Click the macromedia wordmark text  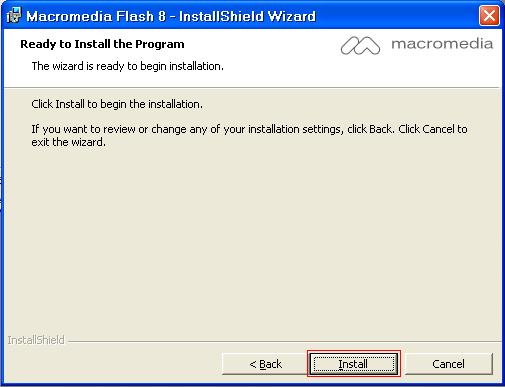(x=442, y=44)
